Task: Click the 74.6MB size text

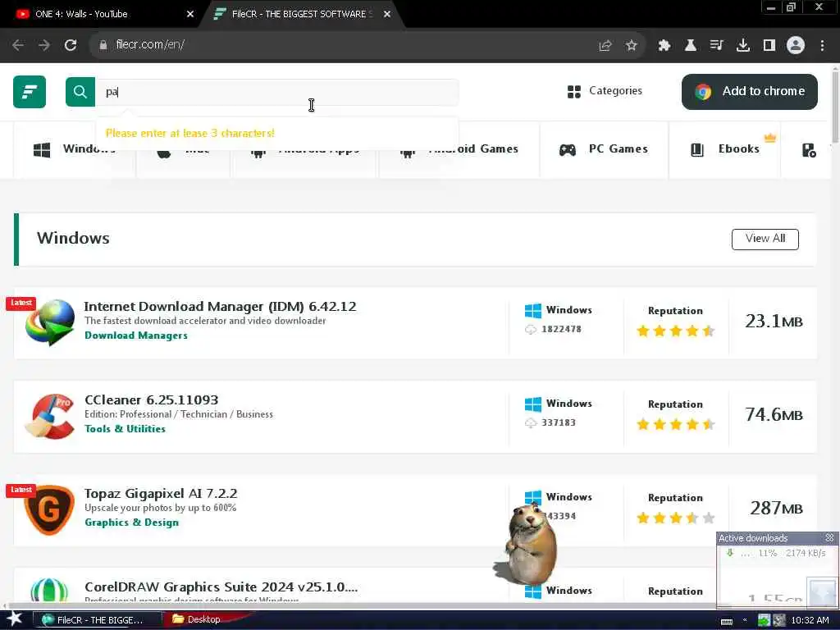Action: tap(774, 414)
